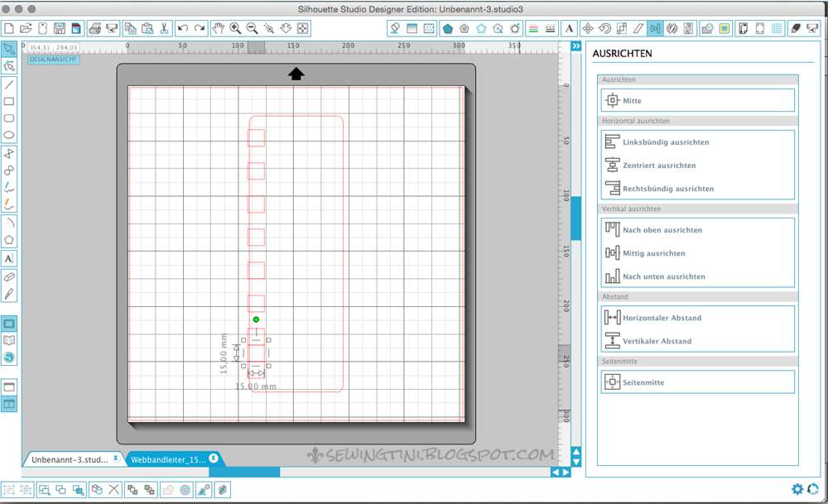Select the arrow selection tool
Screen dimensions: 828x504
click(9, 49)
